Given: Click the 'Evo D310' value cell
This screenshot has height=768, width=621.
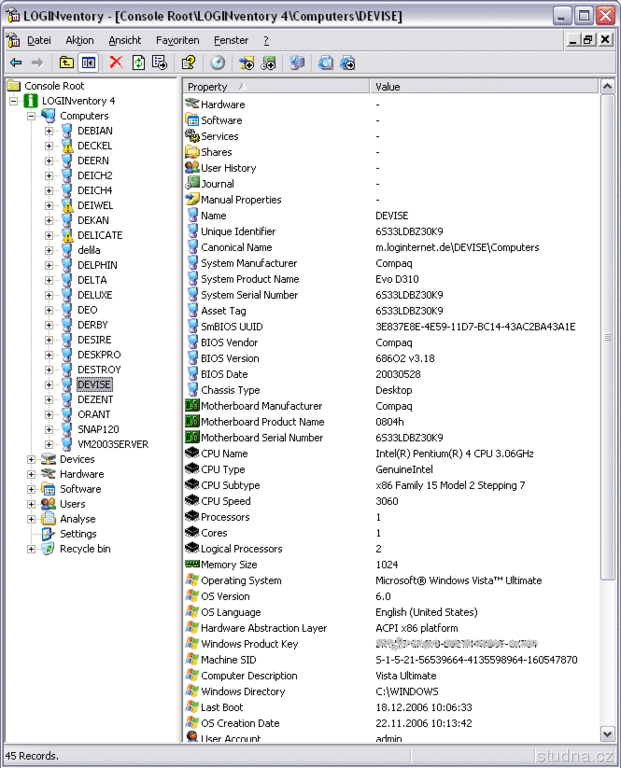Looking at the screenshot, I should pos(397,279).
